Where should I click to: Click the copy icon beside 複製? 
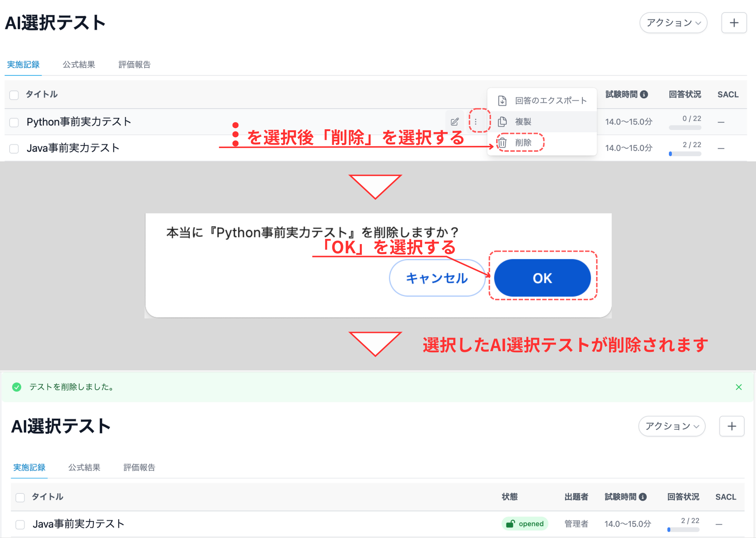[502, 121]
